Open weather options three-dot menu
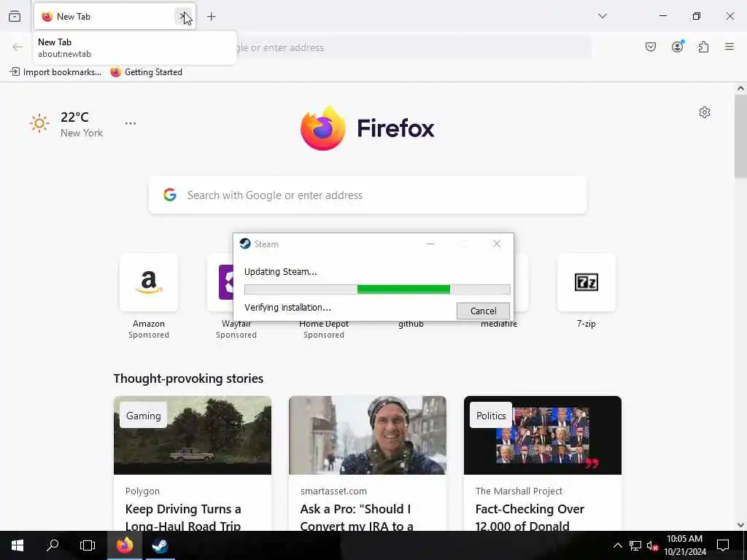Image resolution: width=747 pixels, height=560 pixels. pyautogui.click(x=131, y=123)
